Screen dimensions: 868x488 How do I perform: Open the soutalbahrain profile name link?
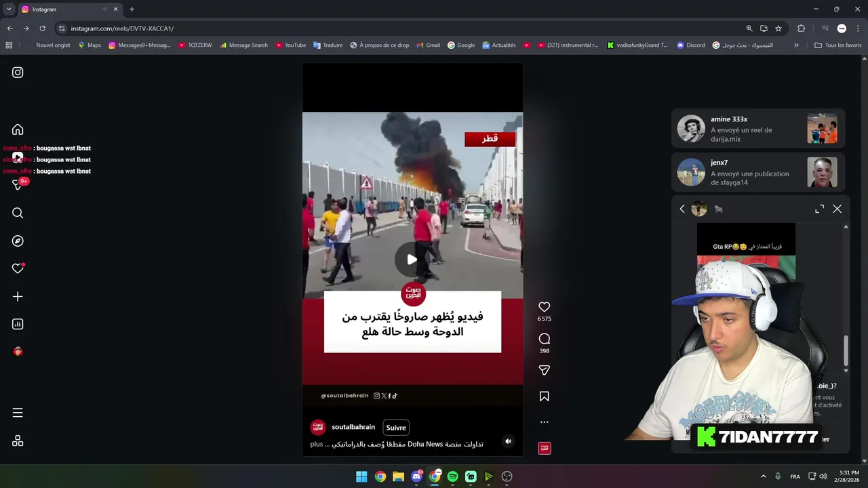coord(353,427)
